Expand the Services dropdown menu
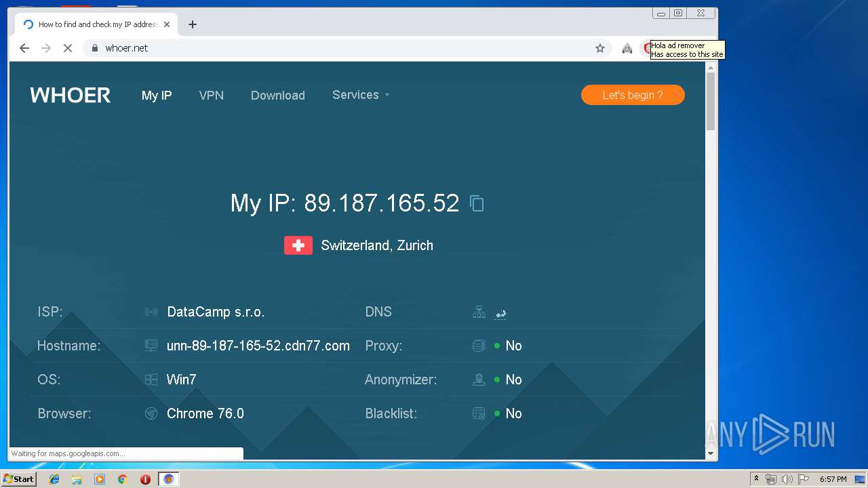 tap(361, 95)
